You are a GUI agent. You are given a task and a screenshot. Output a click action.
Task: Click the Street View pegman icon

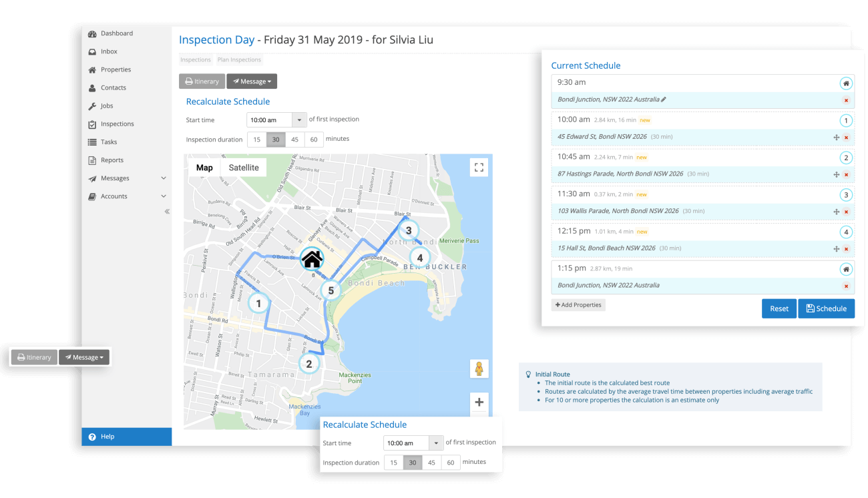[x=478, y=368]
